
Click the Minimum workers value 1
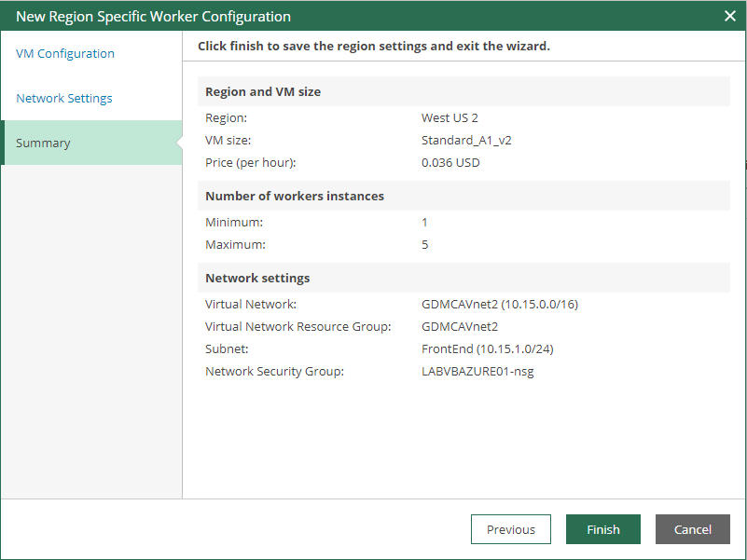click(425, 223)
